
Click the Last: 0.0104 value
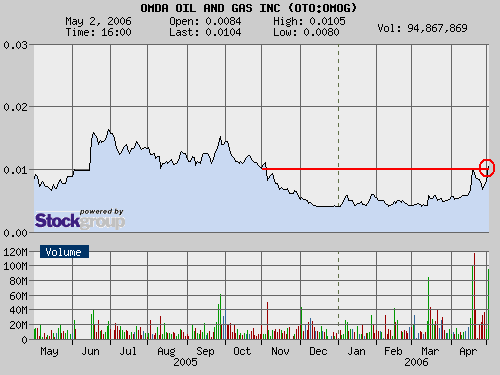point(205,32)
